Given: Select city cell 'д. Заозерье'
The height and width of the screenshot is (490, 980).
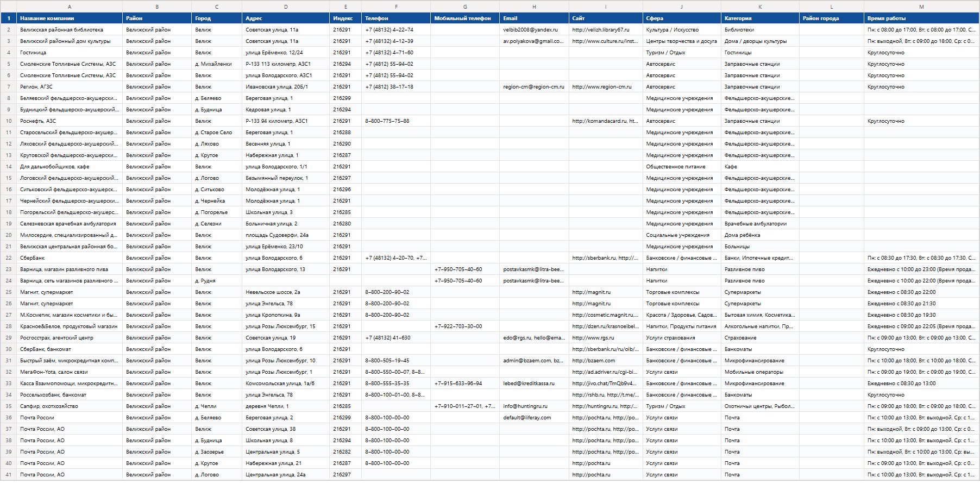Looking at the screenshot, I should coord(217,452).
